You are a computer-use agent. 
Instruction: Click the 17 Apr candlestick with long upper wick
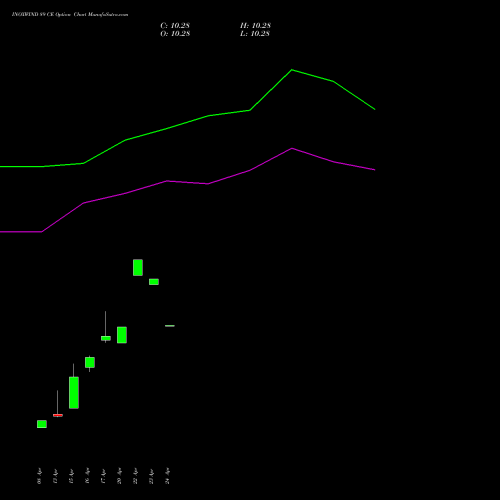tap(106, 338)
